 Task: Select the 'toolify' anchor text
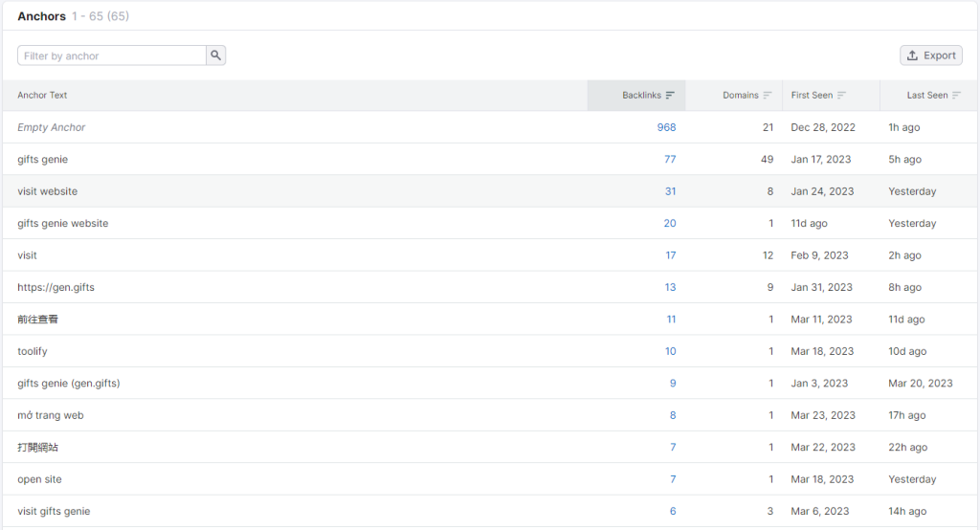click(33, 351)
